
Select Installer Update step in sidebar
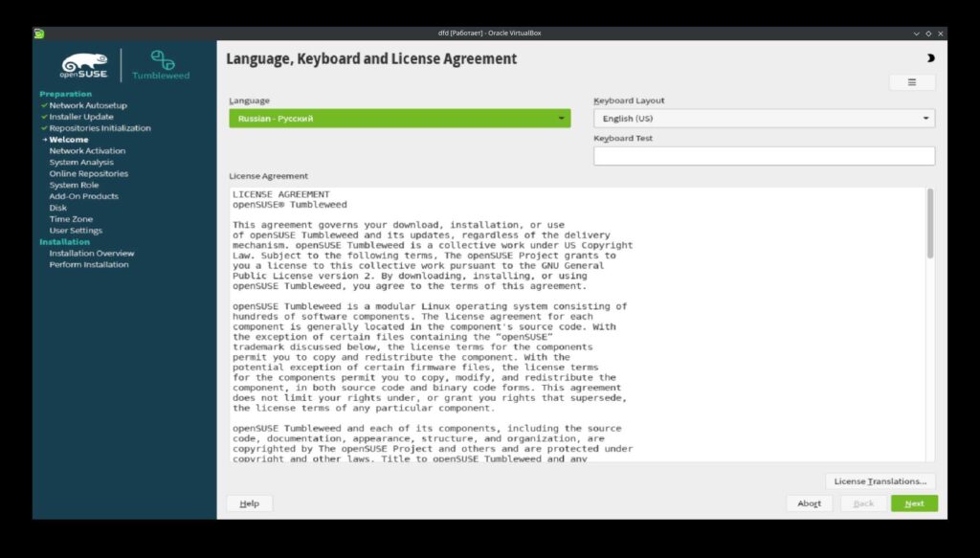[81, 117]
